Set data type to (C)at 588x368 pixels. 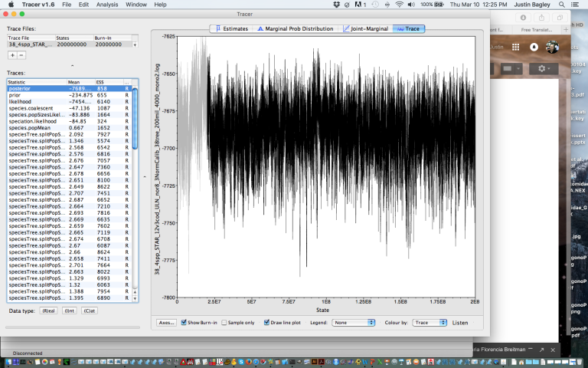[90, 311]
